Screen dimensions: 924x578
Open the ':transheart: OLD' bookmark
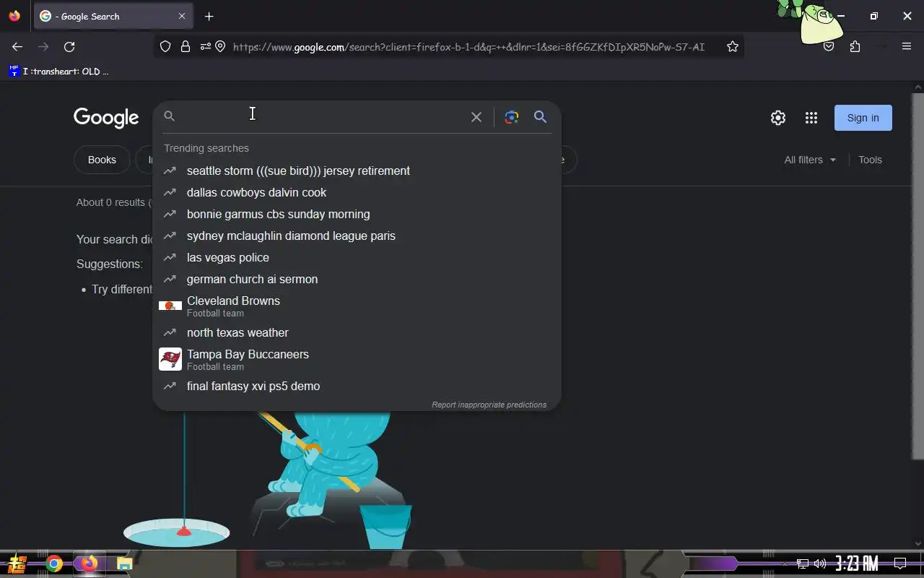pos(58,71)
